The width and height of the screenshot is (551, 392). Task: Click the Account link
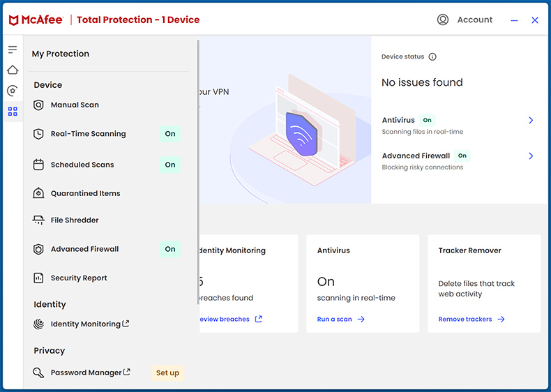click(475, 20)
